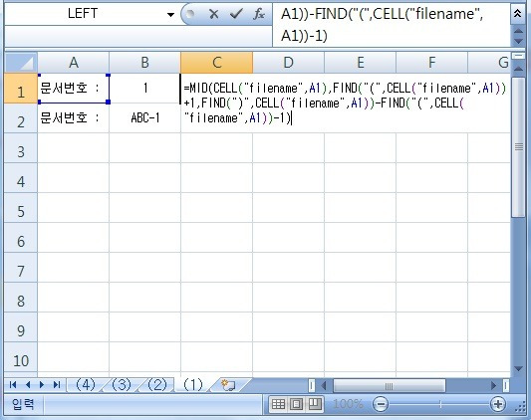531x420 pixels.
Task: Click horizontal scrollbar left arrow
Action: [x=324, y=385]
